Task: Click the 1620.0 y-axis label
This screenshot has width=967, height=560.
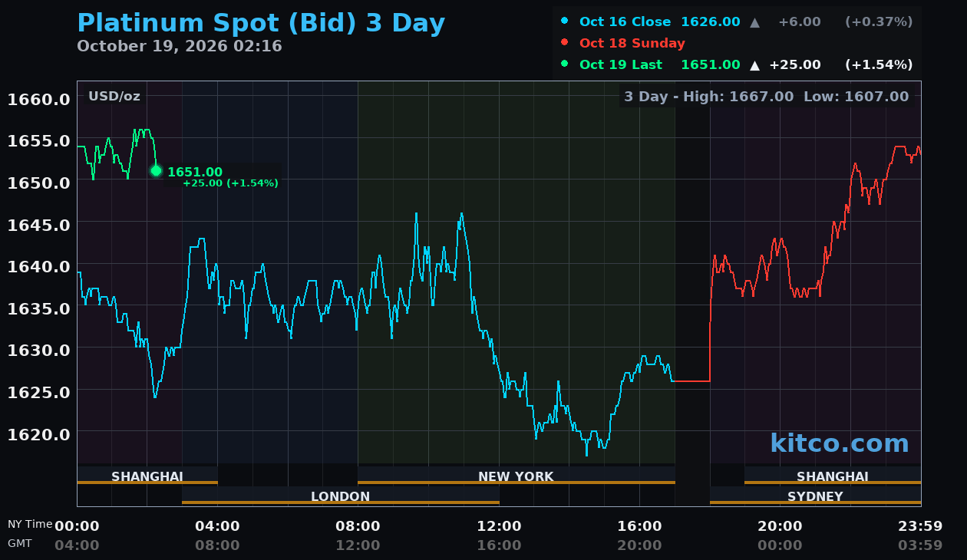Action: (x=38, y=434)
